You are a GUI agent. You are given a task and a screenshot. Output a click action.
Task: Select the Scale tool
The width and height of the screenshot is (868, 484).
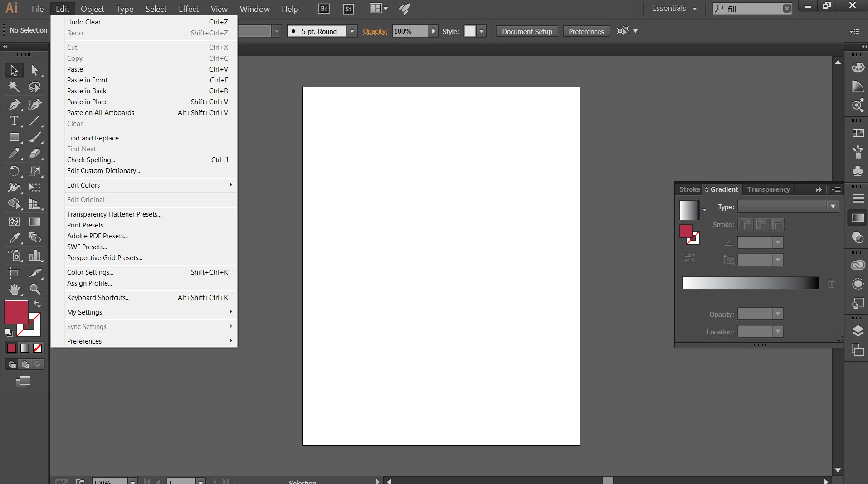34,171
